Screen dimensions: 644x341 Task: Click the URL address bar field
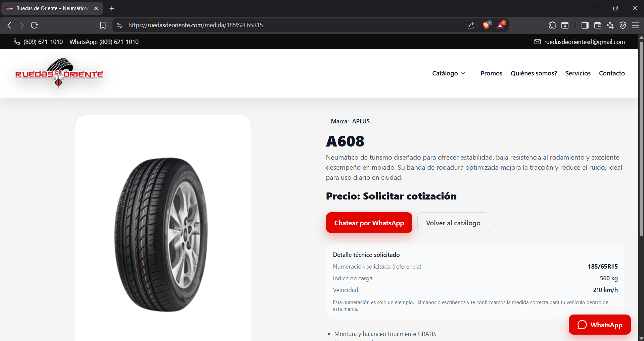click(x=289, y=25)
